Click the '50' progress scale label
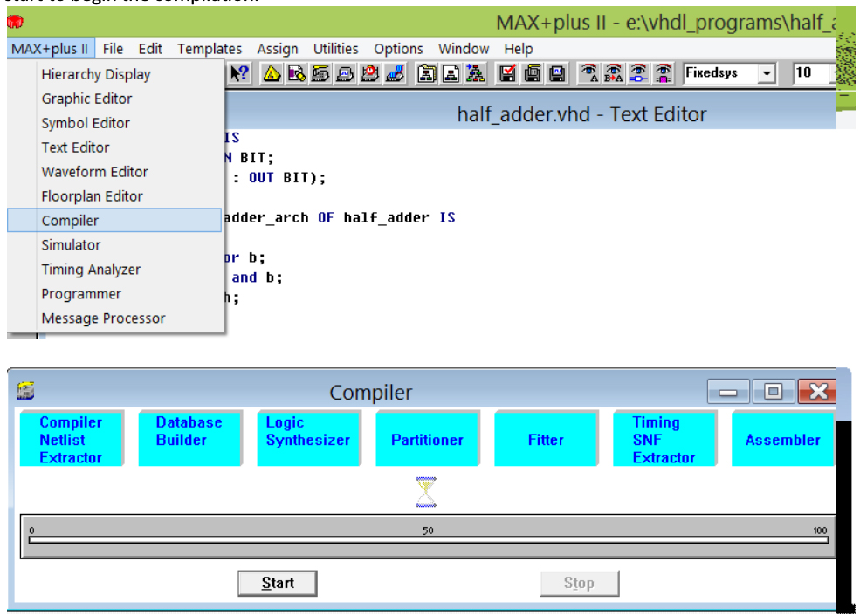 428,530
